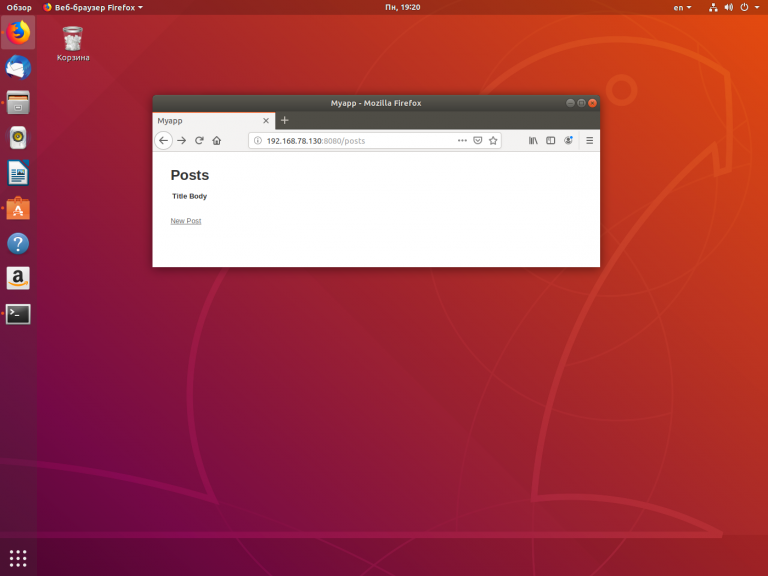Open the Обзор activities overview
Viewport: 768px width, 576px height.
(x=19, y=7)
